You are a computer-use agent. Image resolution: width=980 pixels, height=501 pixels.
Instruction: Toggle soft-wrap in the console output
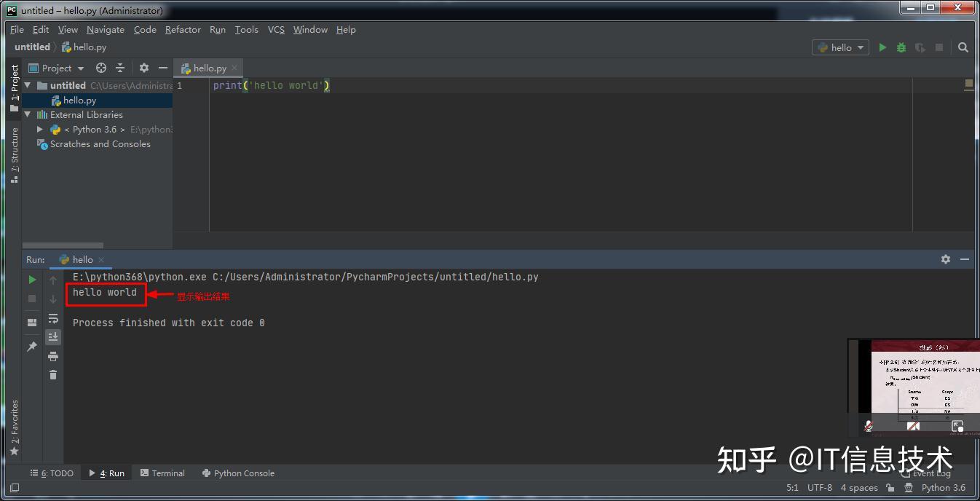pyautogui.click(x=52, y=318)
